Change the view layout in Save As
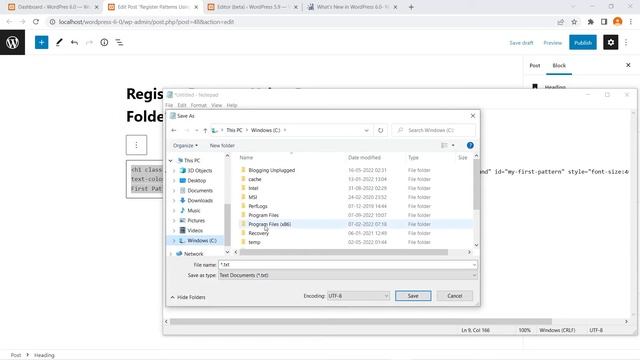The width and height of the screenshot is (640, 360). tap(444, 145)
